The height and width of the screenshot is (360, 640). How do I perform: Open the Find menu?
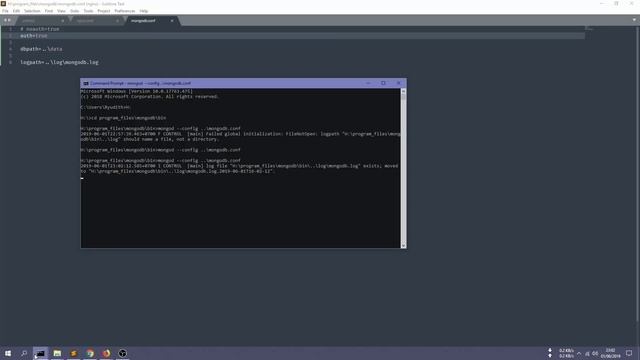click(49, 11)
